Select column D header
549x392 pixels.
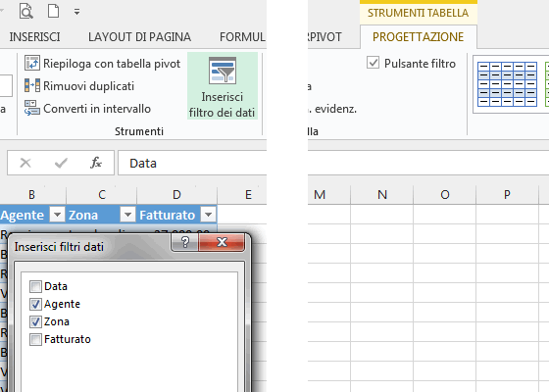pos(176,195)
